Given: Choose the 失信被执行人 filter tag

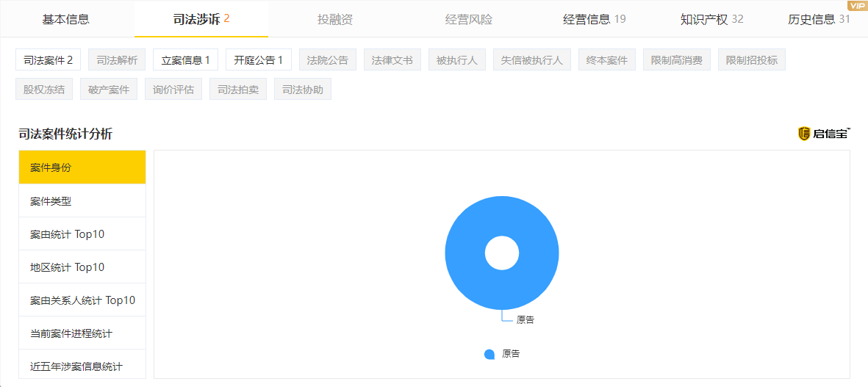Looking at the screenshot, I should point(531,60).
